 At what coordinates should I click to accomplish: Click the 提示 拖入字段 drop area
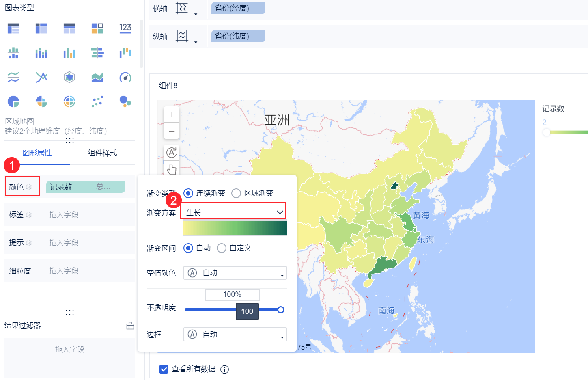tap(90, 242)
